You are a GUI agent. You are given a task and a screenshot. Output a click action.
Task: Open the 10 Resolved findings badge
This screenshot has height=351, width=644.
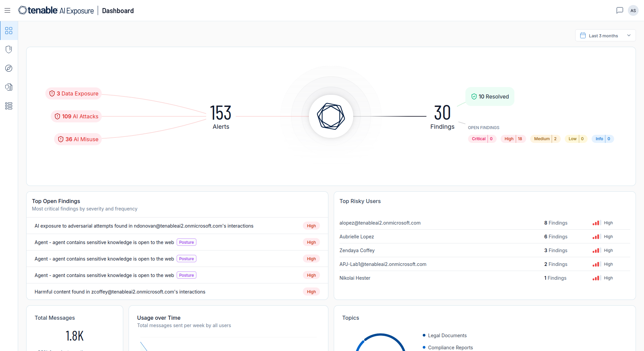point(490,96)
